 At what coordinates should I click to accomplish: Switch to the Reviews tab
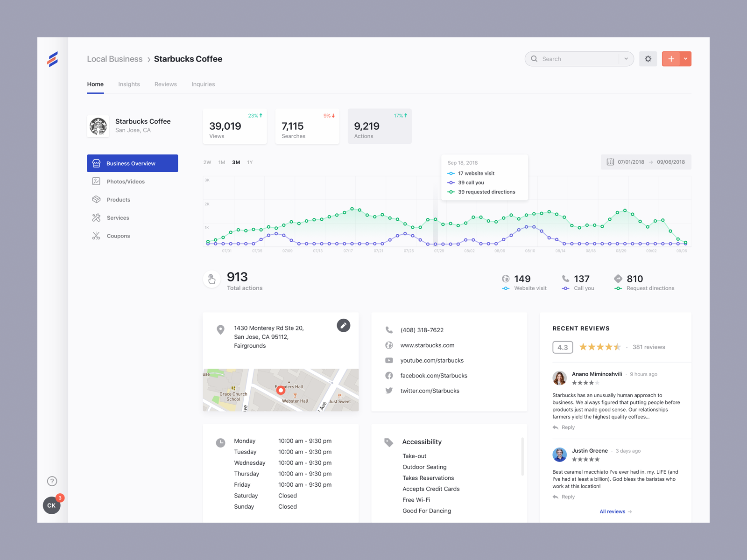pos(166,84)
